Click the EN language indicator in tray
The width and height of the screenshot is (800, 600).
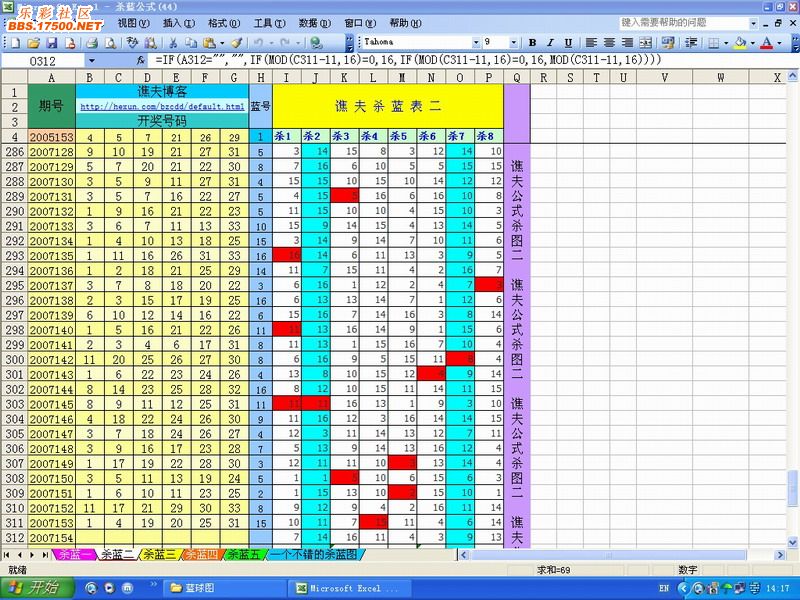pos(664,588)
